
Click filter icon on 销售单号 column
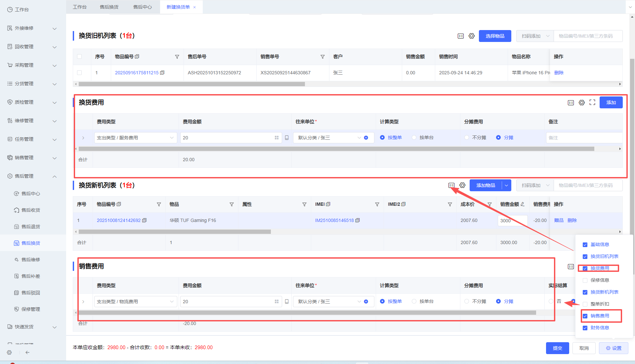click(322, 57)
